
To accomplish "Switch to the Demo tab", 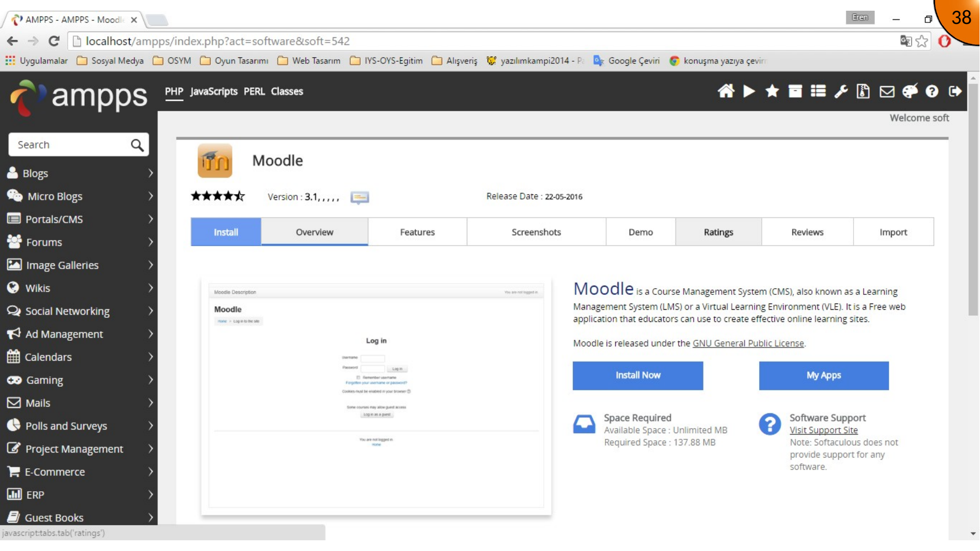I will [641, 232].
